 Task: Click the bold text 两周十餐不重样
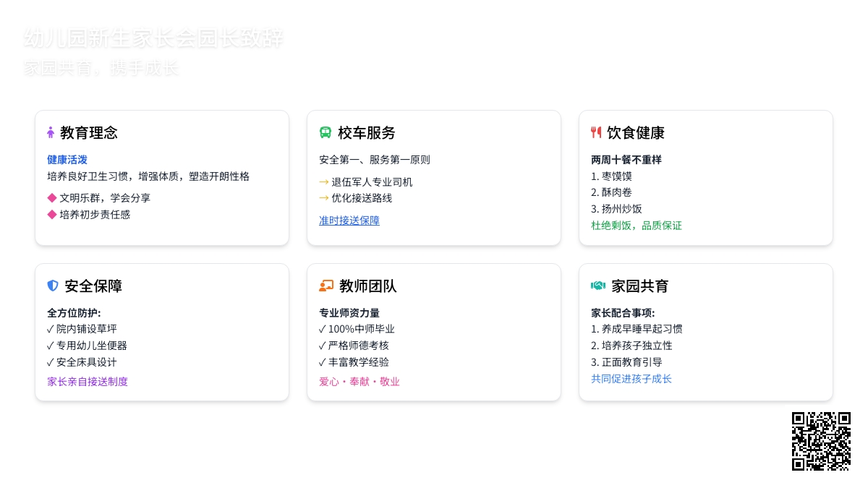coord(626,160)
